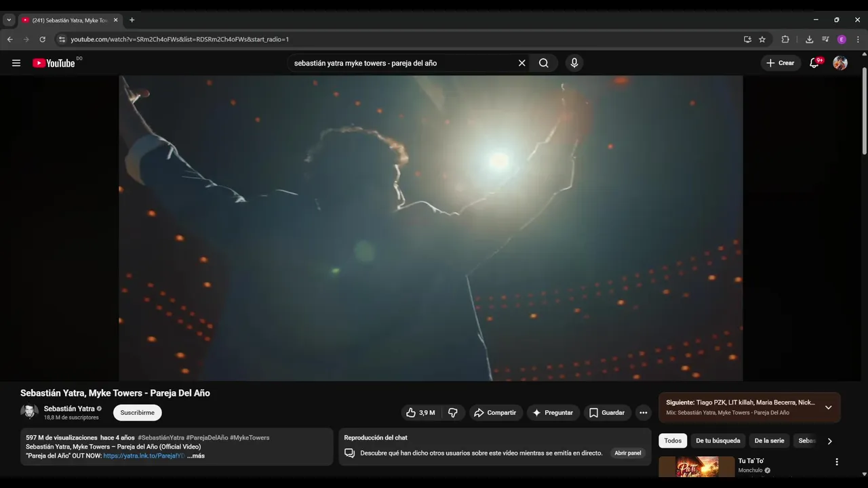Open the account avatar menu
This screenshot has width=868, height=488.
pos(840,63)
